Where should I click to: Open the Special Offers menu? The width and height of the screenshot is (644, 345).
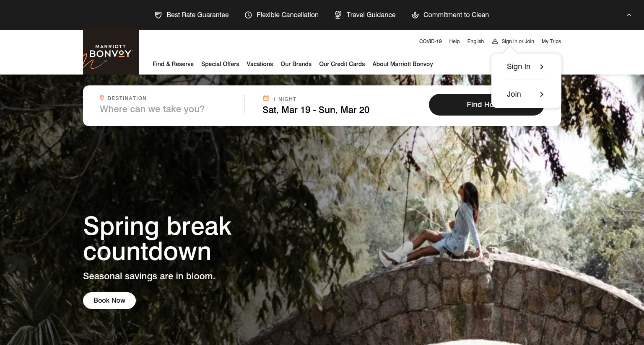[220, 64]
